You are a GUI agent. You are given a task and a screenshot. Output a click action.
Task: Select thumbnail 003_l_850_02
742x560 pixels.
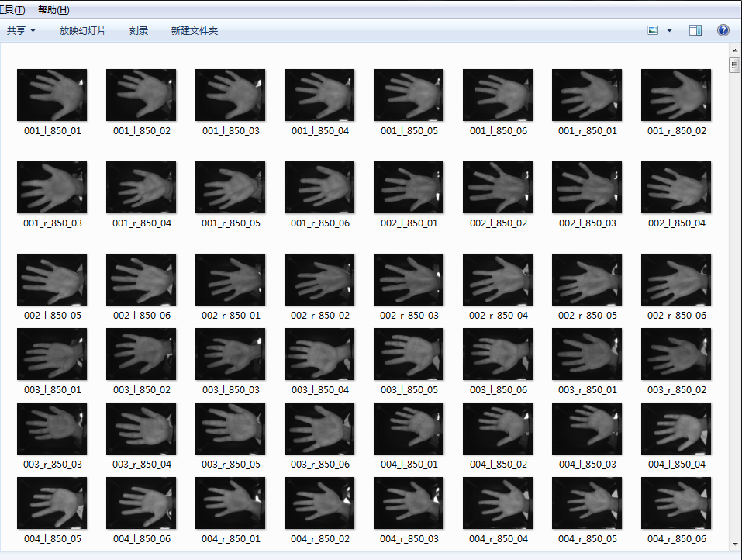point(141,354)
